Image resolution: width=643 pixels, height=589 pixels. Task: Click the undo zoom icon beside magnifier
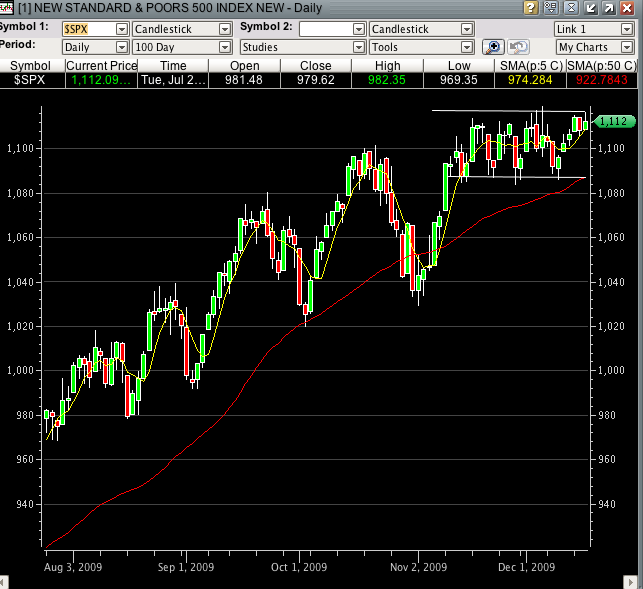pos(518,47)
